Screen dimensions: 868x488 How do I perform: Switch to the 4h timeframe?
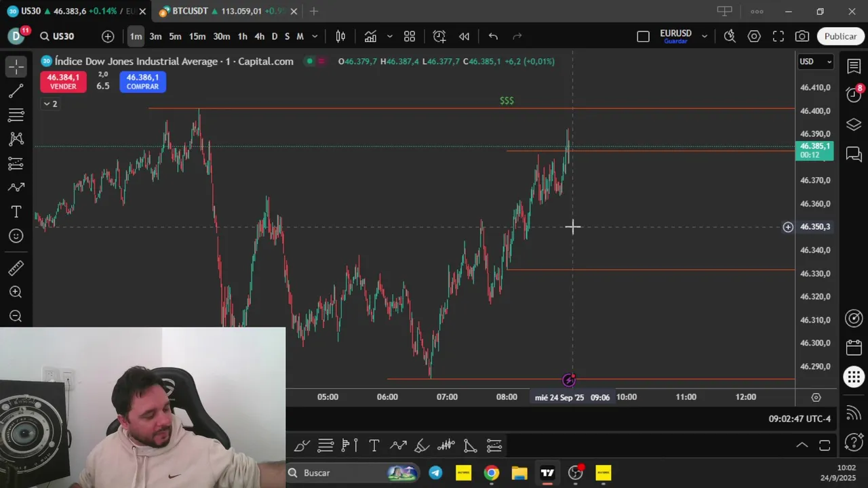(x=260, y=37)
